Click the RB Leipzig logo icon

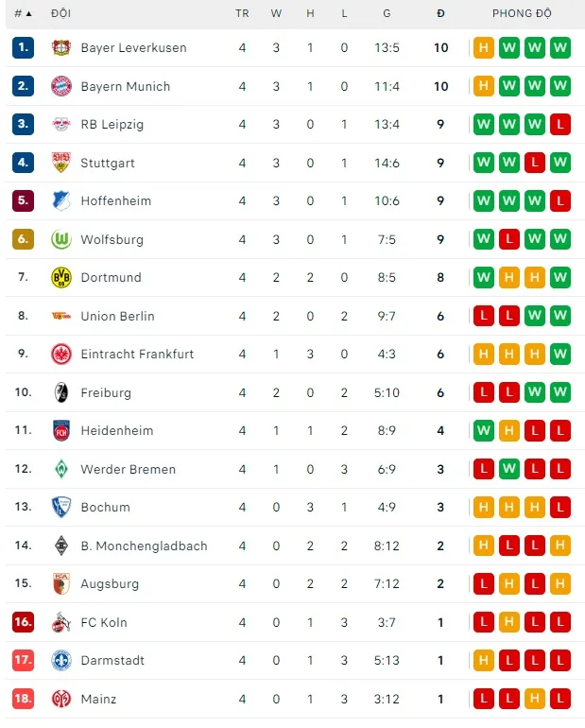point(61,125)
